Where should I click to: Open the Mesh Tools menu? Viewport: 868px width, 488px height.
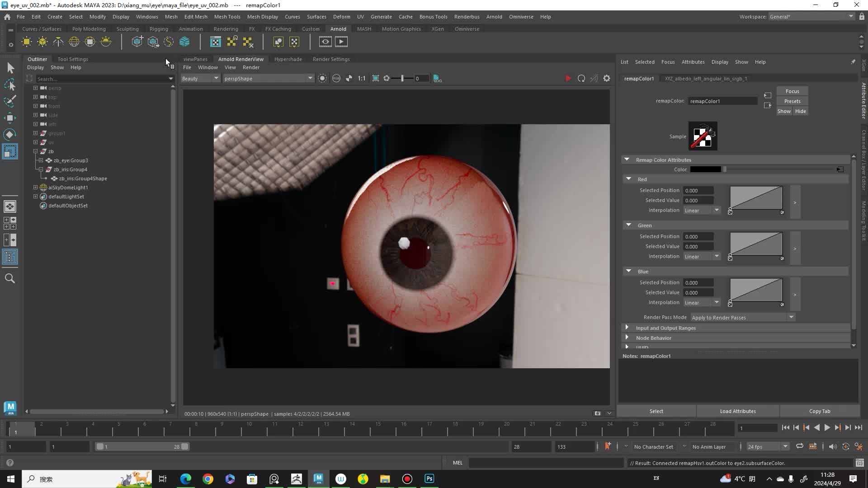[227, 17]
